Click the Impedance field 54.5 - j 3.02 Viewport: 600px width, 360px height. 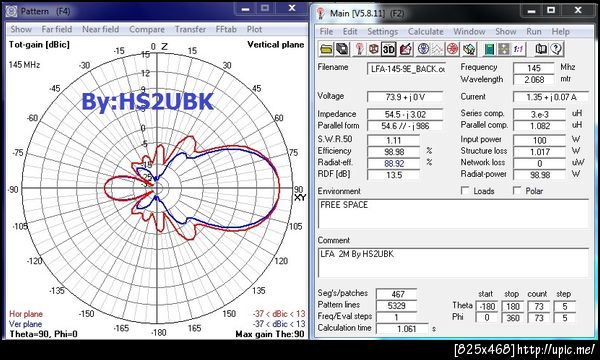tap(405, 114)
